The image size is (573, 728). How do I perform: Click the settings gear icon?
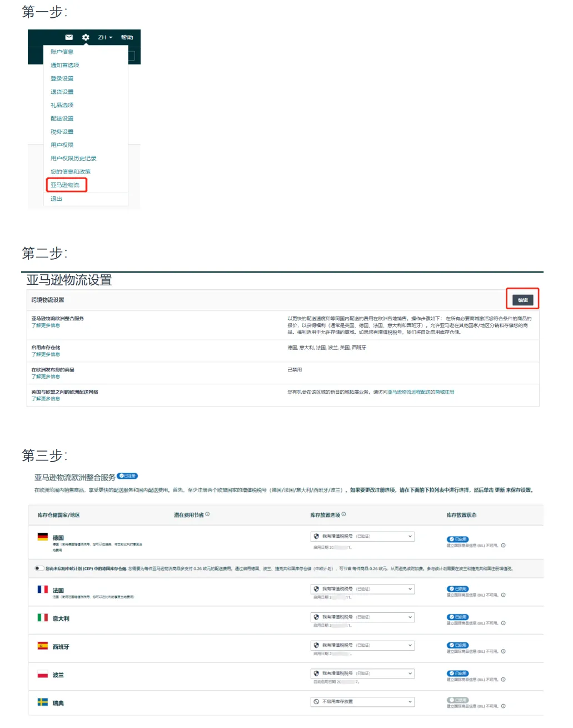[86, 37]
